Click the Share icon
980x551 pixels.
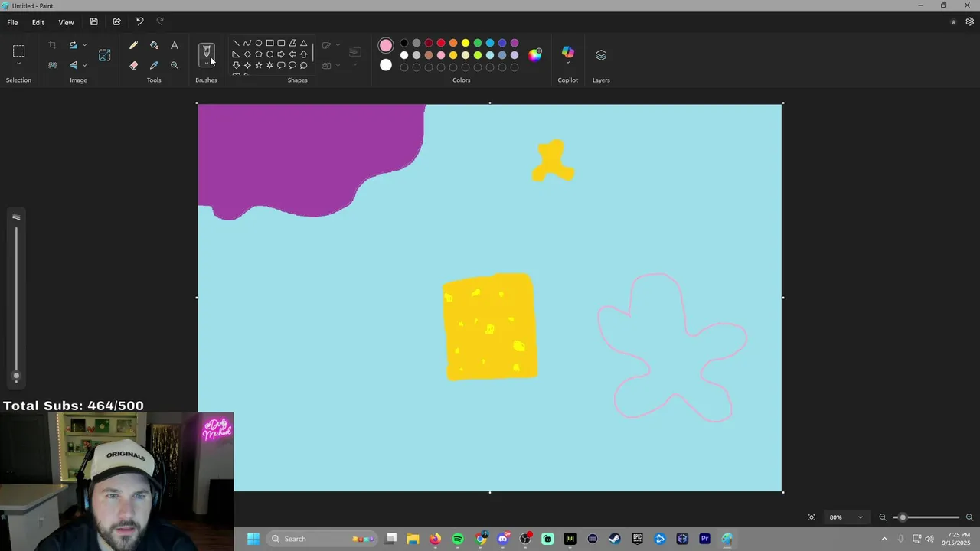pyautogui.click(x=116, y=22)
